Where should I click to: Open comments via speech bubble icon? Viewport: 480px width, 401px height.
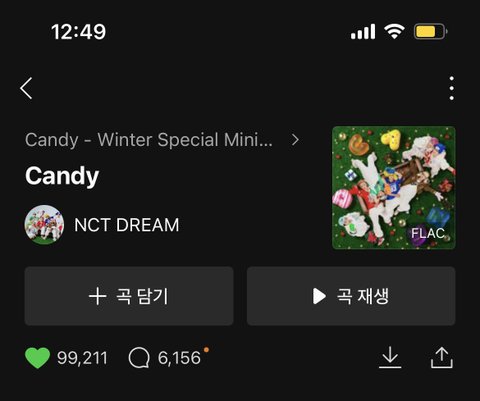pyautogui.click(x=139, y=358)
